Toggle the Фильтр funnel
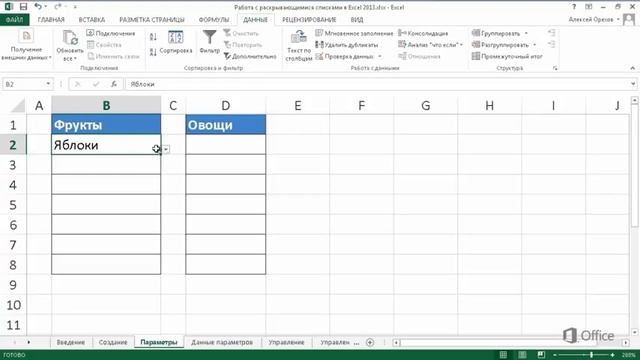The width and height of the screenshot is (640, 360). click(x=209, y=42)
